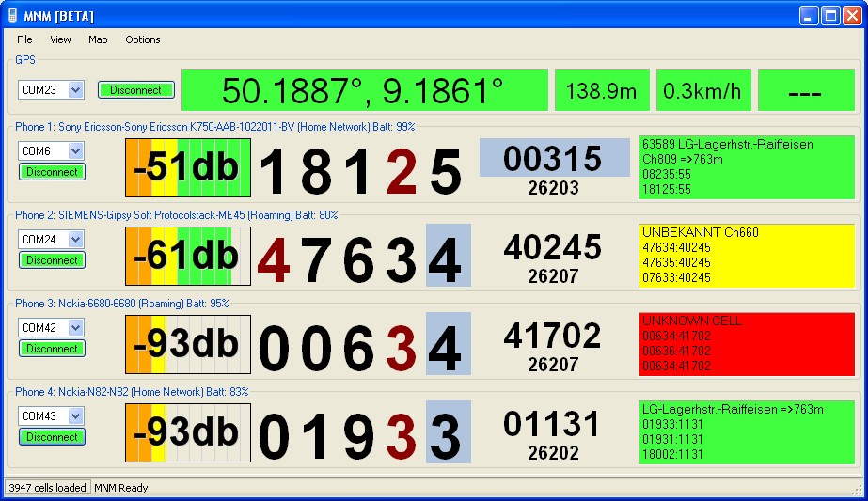Disconnect Phone 4 Nokia N82
The height and width of the screenshot is (501, 868).
[x=52, y=437]
